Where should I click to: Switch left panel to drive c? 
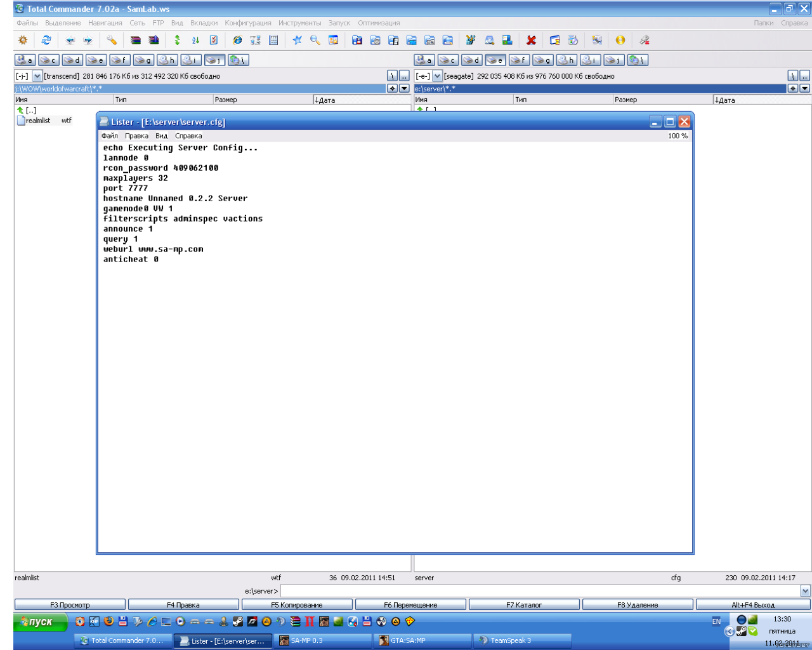pyautogui.click(x=48, y=60)
